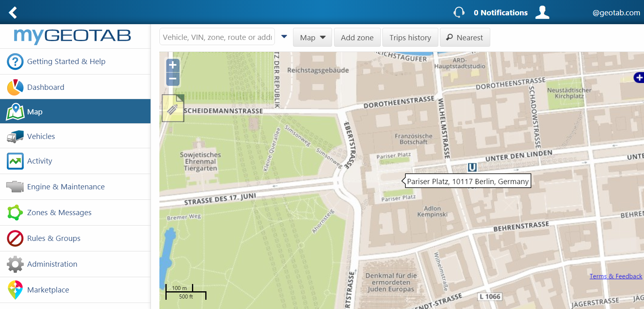Click the Neustädtischer Kirchplatz label
Image resolution: width=644 pixels, height=309 pixels.
pos(569,93)
